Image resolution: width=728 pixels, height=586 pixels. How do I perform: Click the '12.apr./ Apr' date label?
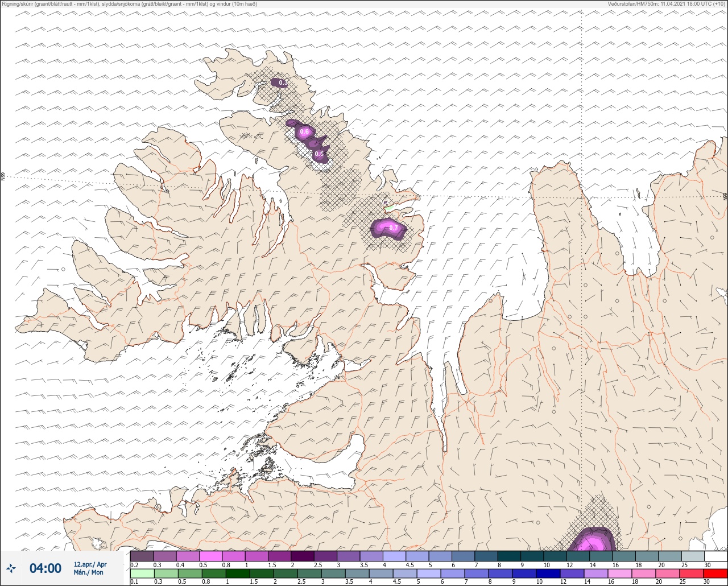click(x=90, y=564)
